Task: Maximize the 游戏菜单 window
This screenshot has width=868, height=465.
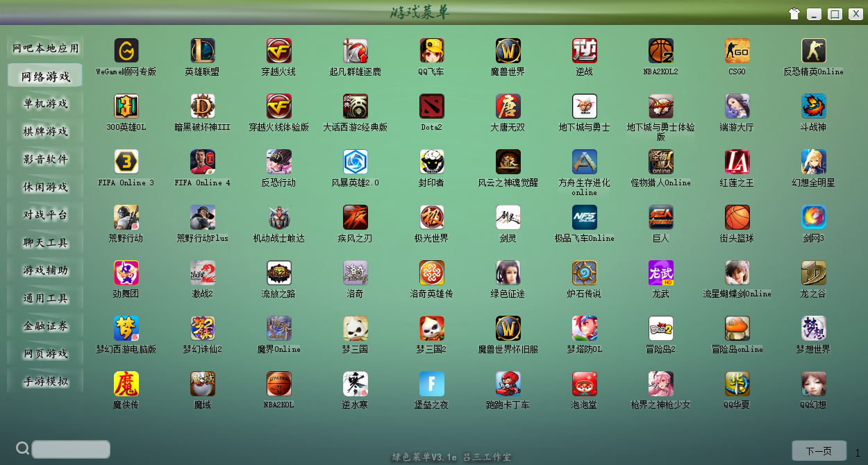Action: [835, 14]
